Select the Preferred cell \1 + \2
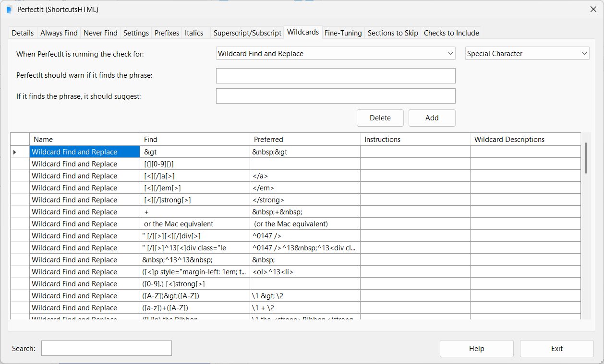604x364 pixels. point(305,308)
